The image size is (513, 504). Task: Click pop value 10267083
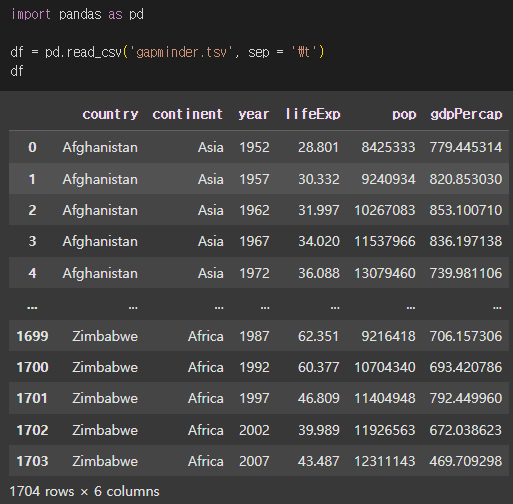click(x=385, y=210)
